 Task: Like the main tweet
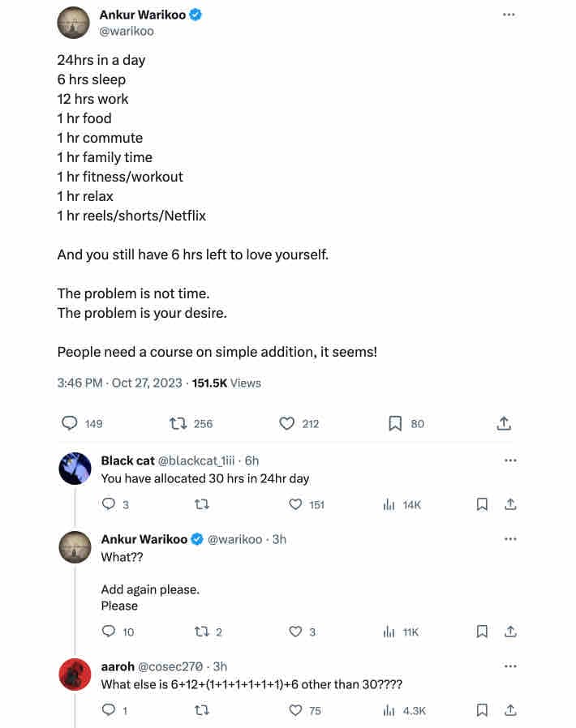click(286, 423)
